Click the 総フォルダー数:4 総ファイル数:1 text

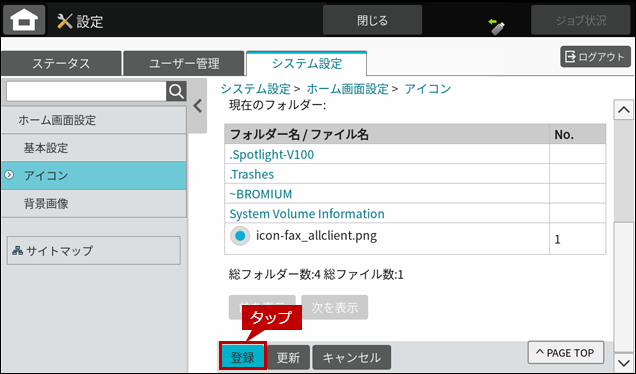pos(316,275)
